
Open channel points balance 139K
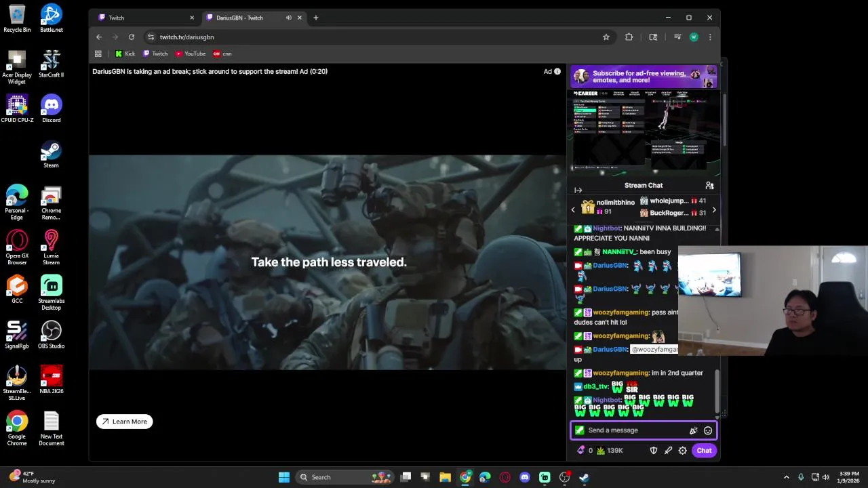pyautogui.click(x=610, y=450)
